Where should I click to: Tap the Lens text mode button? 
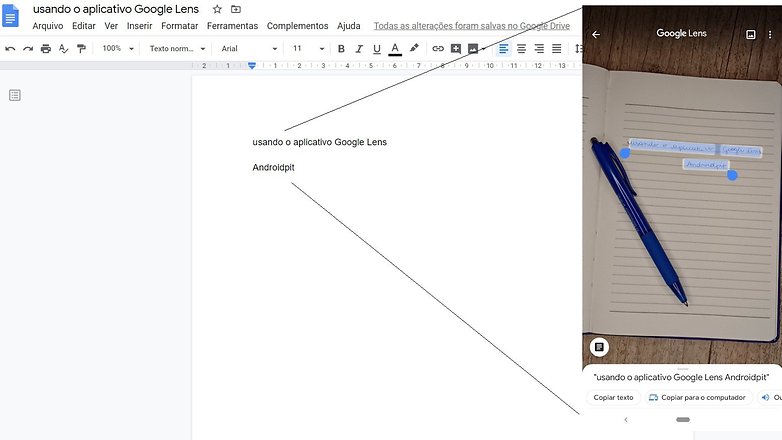coord(599,347)
